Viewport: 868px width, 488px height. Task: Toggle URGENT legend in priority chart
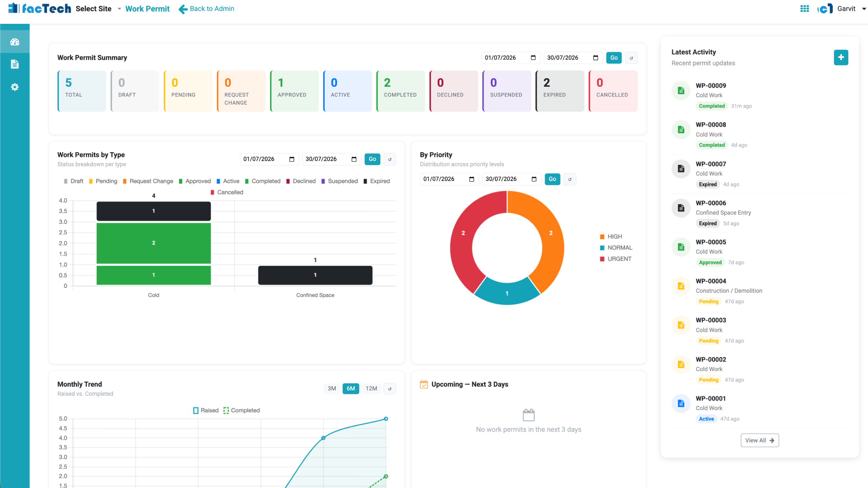(x=615, y=259)
